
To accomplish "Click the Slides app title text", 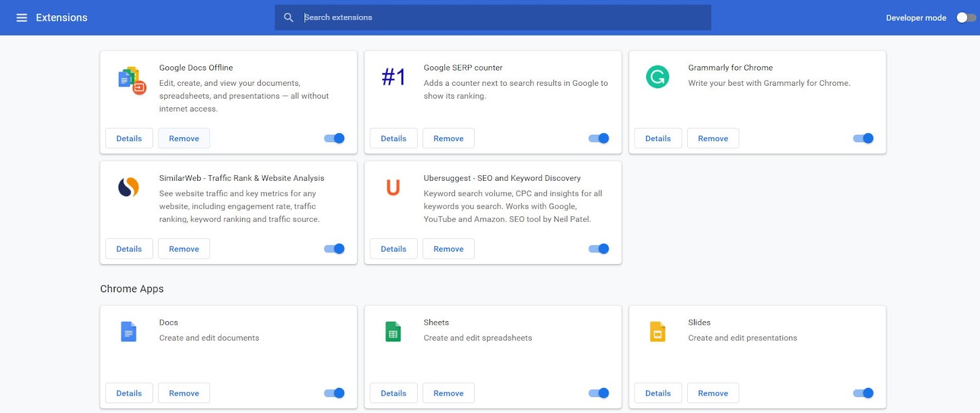I will [x=699, y=322].
